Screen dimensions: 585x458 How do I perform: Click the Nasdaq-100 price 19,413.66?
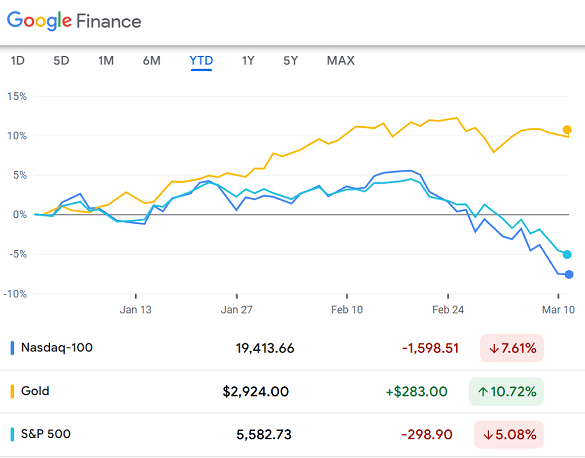point(265,348)
